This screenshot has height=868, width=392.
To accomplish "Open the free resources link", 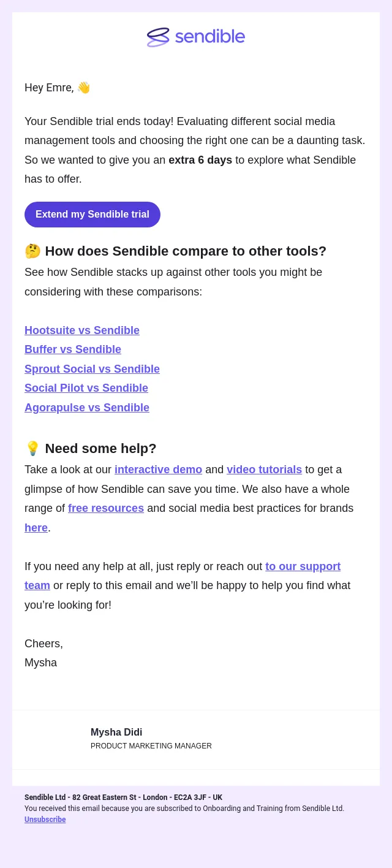I will 106,508.
